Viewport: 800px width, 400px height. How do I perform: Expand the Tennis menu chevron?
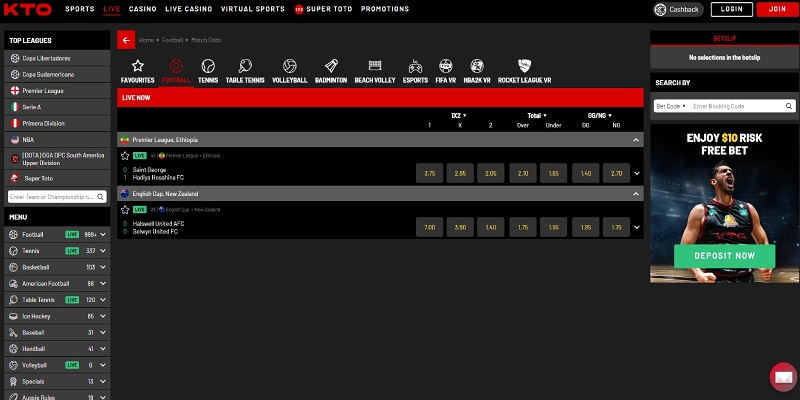click(103, 251)
